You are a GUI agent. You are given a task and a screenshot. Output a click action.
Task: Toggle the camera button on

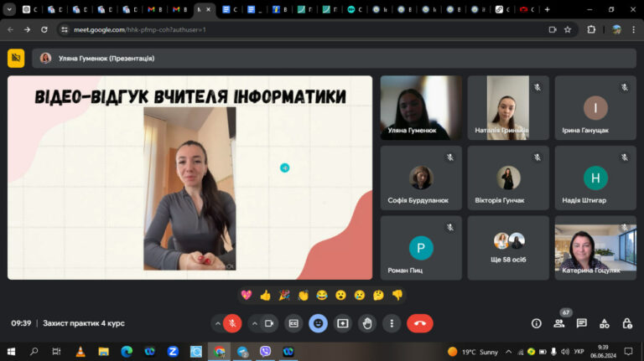tap(269, 323)
